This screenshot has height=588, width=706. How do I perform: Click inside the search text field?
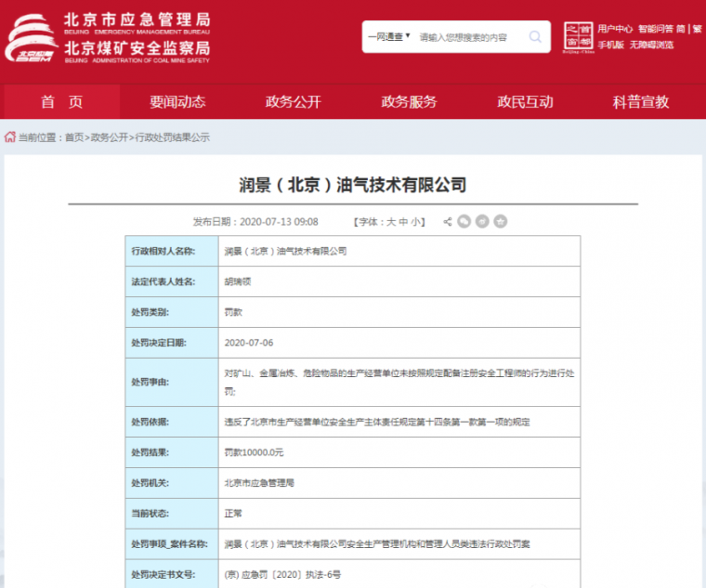[x=469, y=37]
